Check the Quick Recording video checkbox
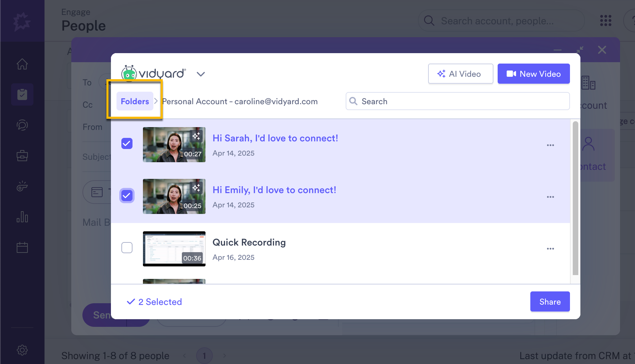 click(x=127, y=248)
